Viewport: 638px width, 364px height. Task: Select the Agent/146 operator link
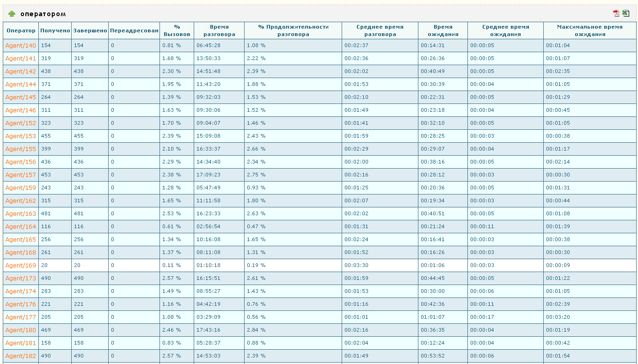pos(20,110)
